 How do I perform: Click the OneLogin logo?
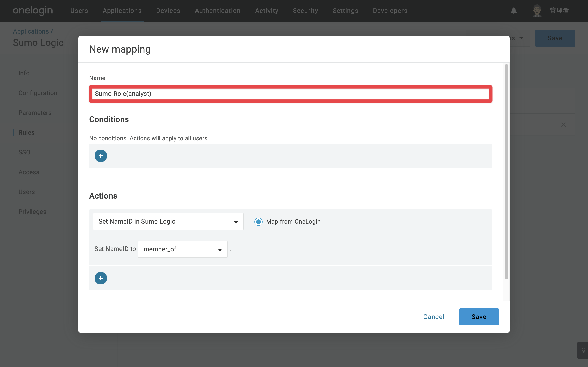point(33,11)
